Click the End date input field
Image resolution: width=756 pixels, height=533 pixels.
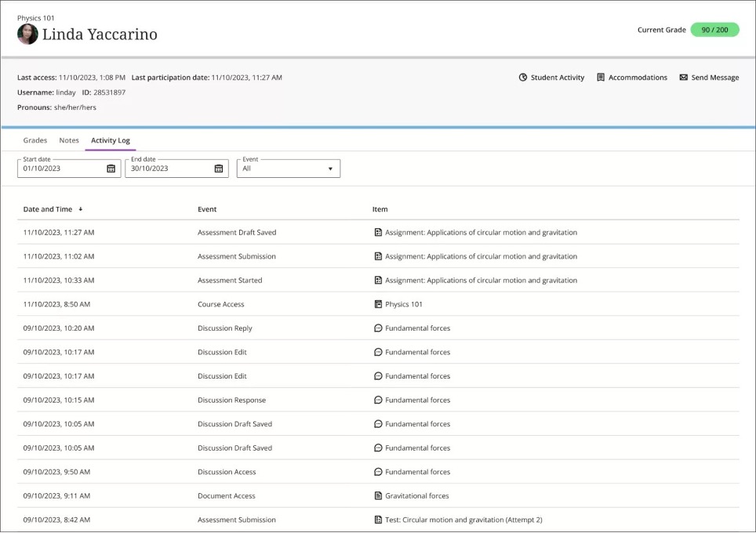(176, 169)
